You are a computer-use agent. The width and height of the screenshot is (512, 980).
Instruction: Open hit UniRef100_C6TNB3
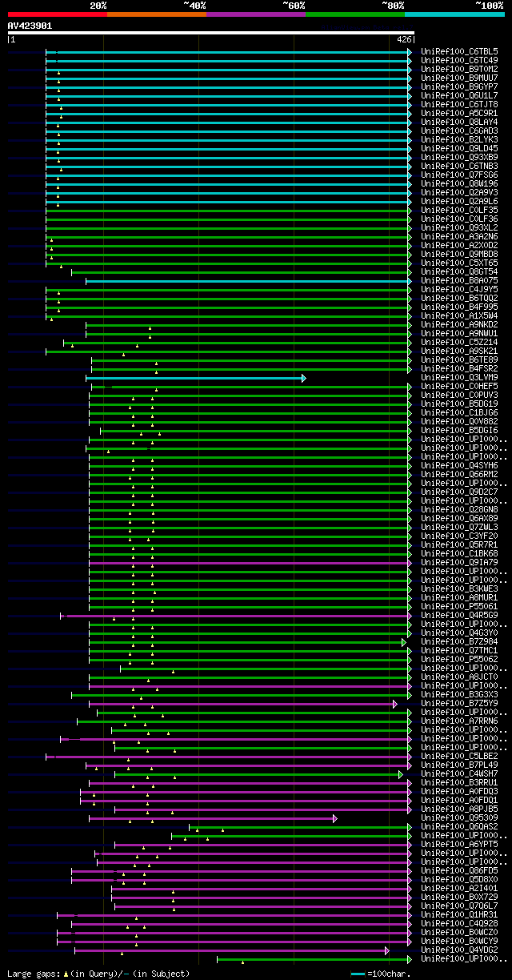(460, 167)
